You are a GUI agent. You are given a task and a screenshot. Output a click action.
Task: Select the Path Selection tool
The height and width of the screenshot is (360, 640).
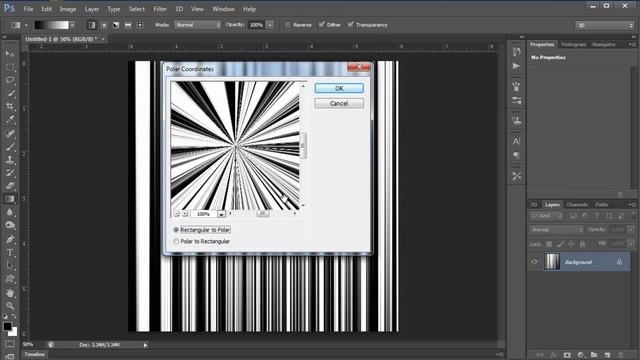pyautogui.click(x=10, y=266)
